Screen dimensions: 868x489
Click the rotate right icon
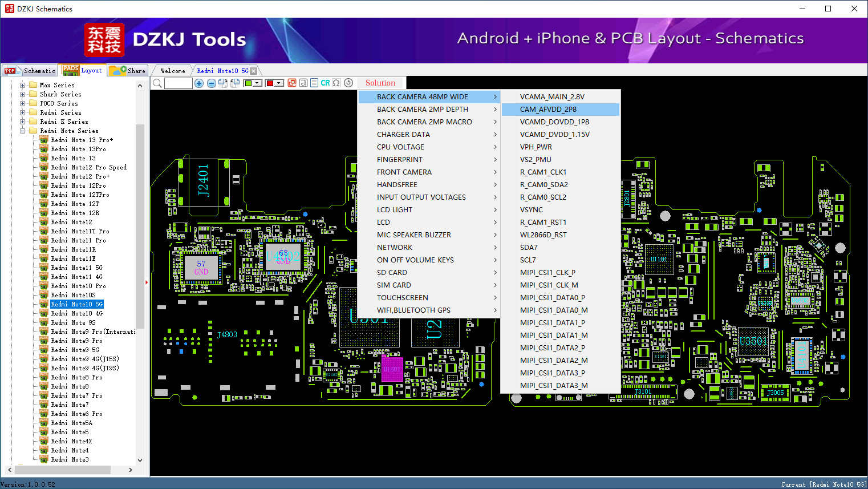pos(223,83)
